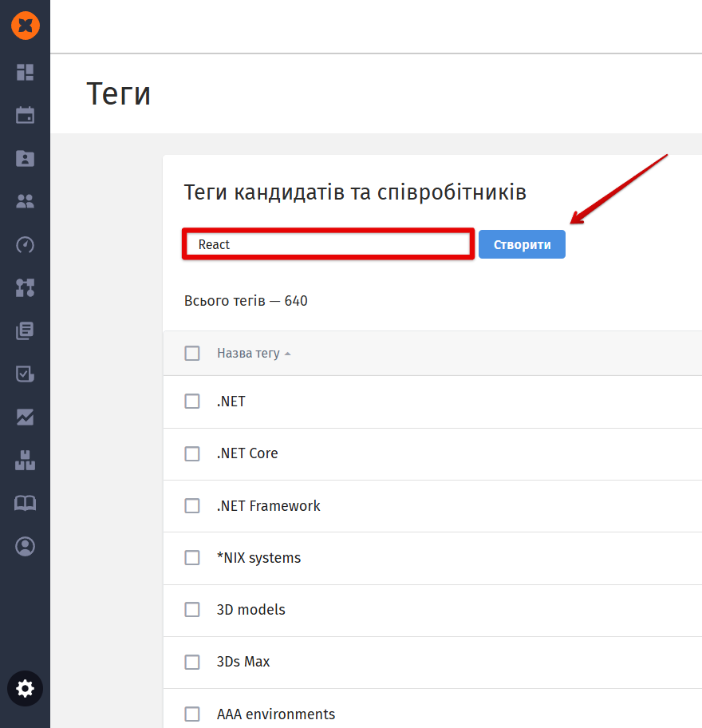Open the contact card icon in sidebar

point(26,158)
